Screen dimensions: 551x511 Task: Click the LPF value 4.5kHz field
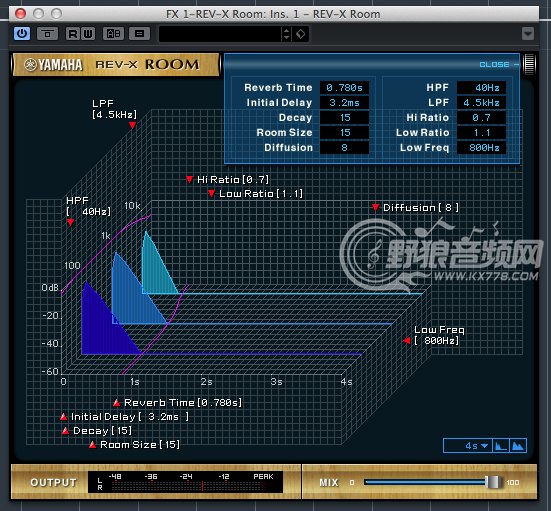(481, 103)
